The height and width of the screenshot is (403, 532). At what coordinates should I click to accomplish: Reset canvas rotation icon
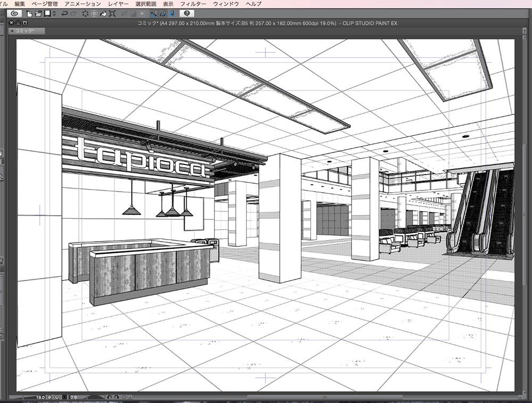click(124, 397)
